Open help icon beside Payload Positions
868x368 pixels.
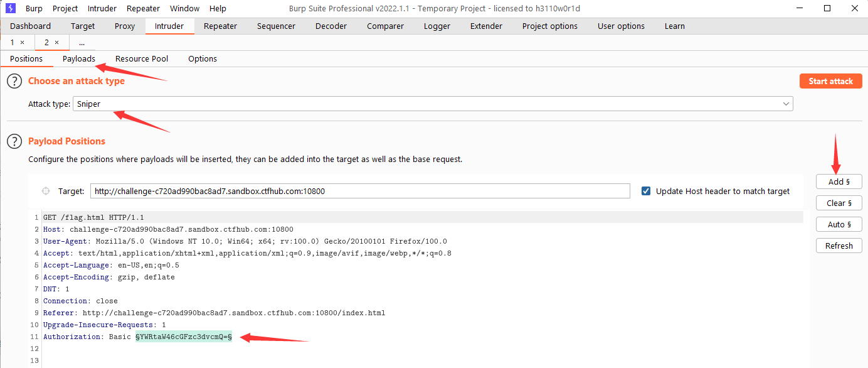click(x=14, y=141)
